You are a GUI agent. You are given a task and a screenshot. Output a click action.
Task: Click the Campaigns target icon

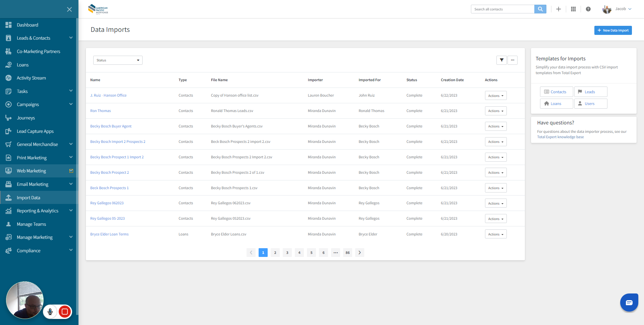(8, 104)
